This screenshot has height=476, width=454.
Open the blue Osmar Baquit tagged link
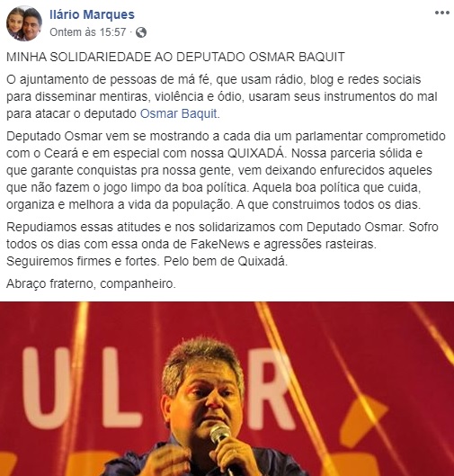179,113
